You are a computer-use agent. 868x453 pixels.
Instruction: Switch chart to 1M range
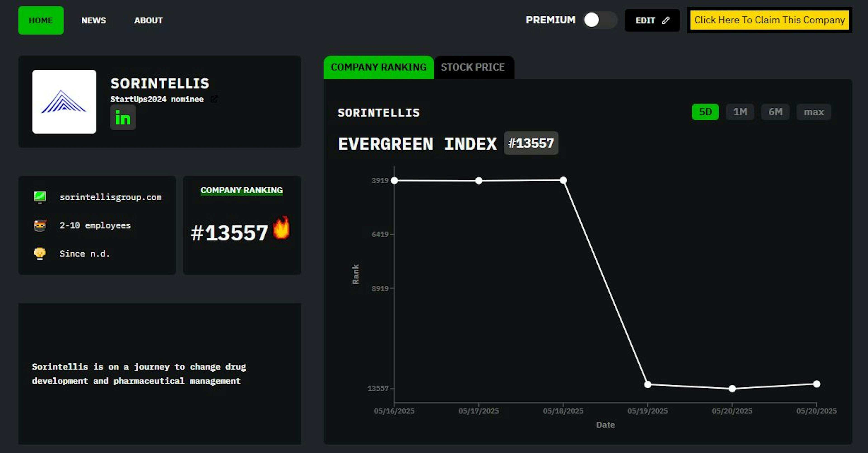point(740,112)
